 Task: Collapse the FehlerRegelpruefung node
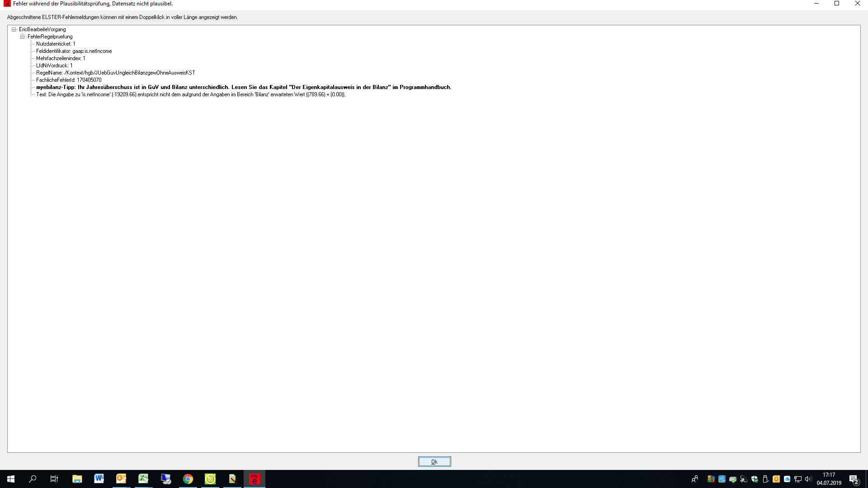point(22,37)
